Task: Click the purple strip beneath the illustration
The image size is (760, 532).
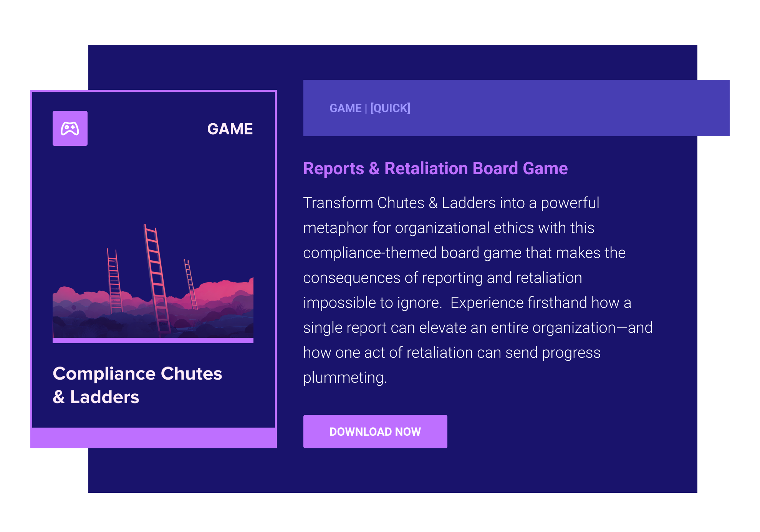Action: tap(153, 340)
